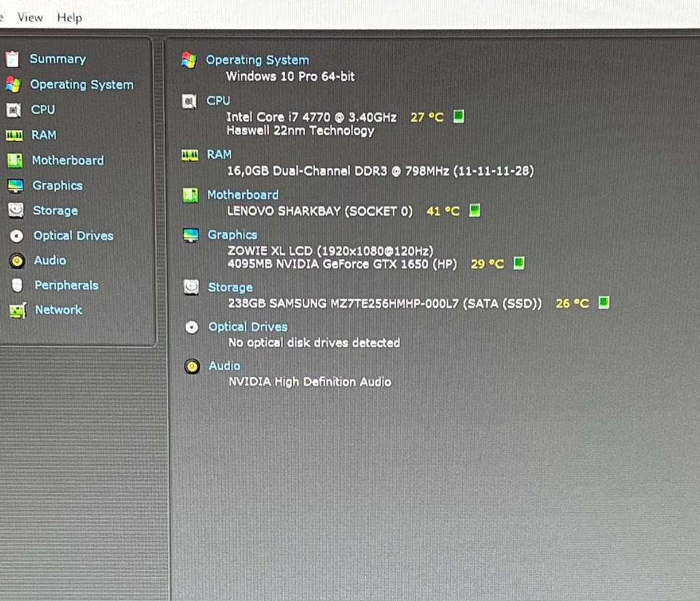Image resolution: width=700 pixels, height=601 pixels.
Task: Click the 16,0GB Dual-Channel DDR3 line
Action: coord(381,171)
